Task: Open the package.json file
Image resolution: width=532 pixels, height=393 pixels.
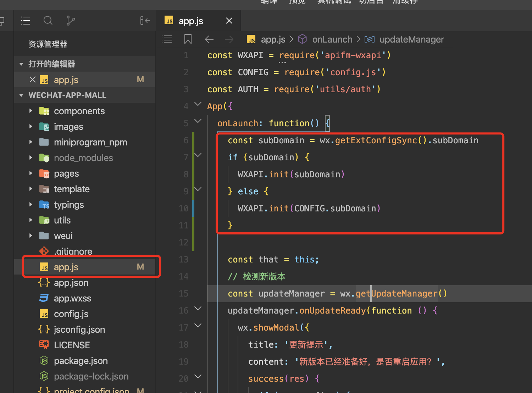Action: pyautogui.click(x=81, y=361)
